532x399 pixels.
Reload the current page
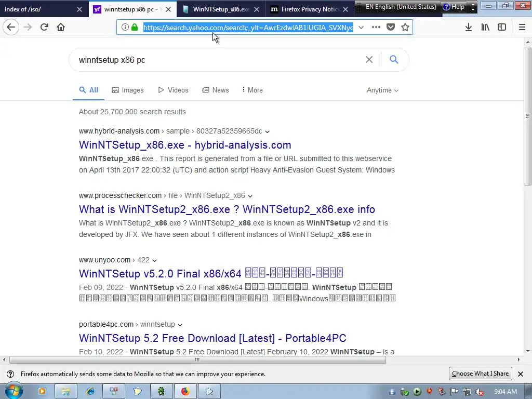(x=44, y=27)
